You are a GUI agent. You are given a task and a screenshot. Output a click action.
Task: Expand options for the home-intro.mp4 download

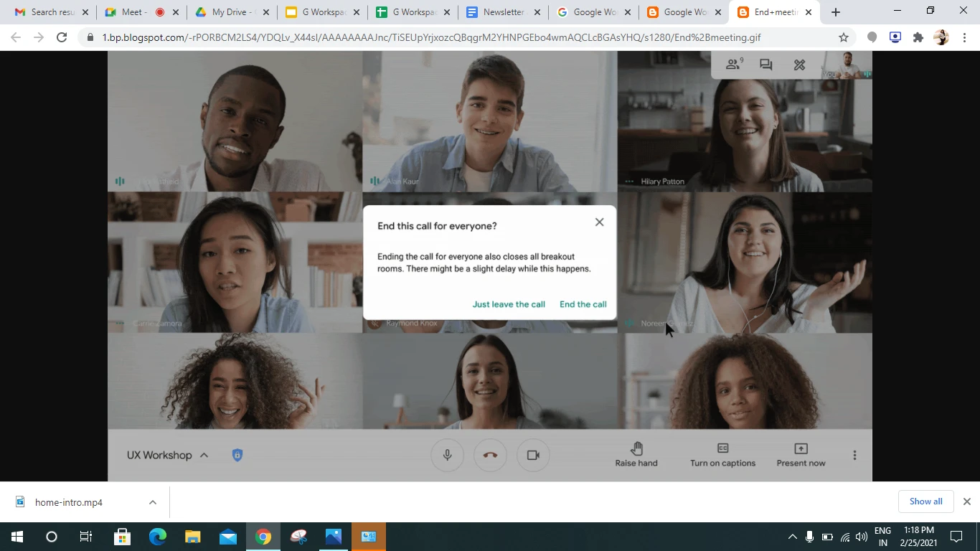151,501
